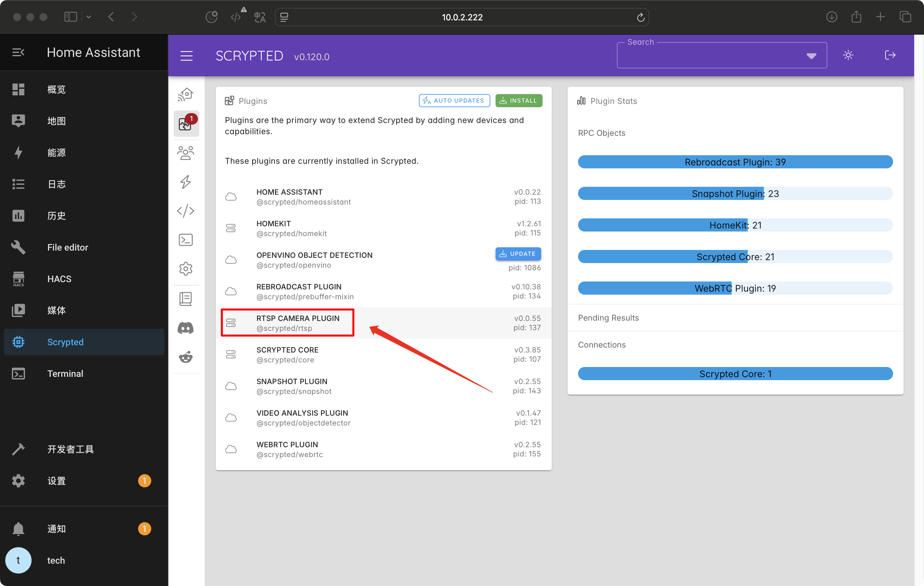Open OPENVINO OBJECT DETECTION plugin
Screen dimensions: 924x586
[x=383, y=260]
